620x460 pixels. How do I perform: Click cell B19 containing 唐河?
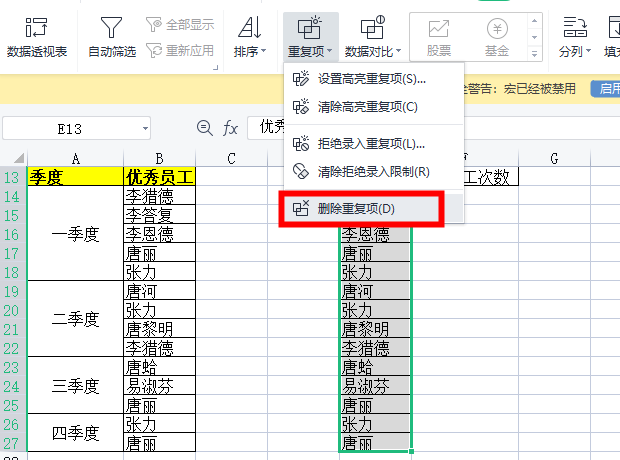[160, 290]
